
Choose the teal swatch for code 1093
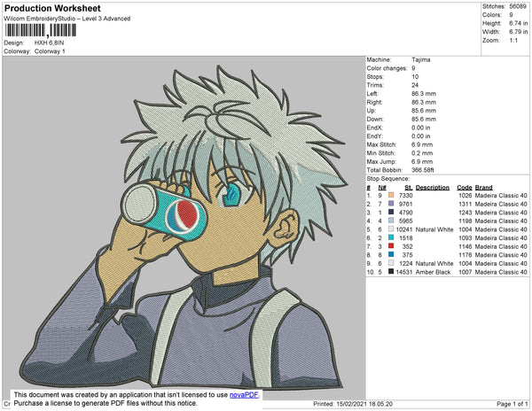pos(391,238)
